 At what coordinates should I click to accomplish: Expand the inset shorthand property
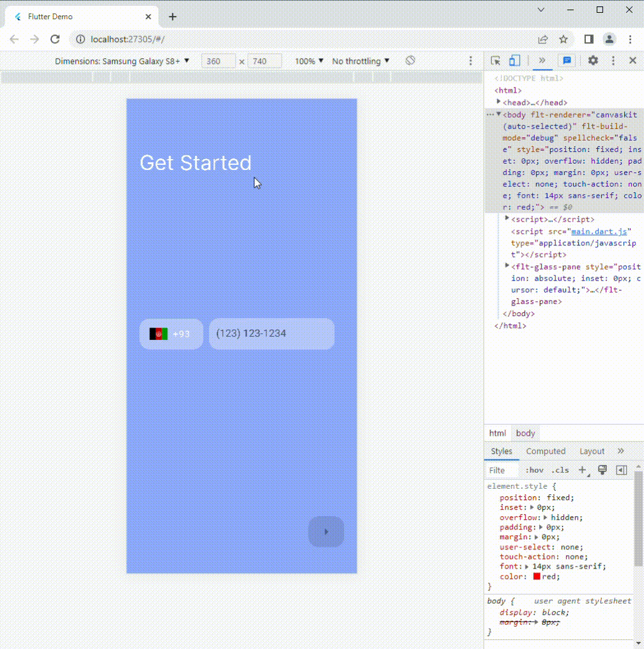(532, 507)
